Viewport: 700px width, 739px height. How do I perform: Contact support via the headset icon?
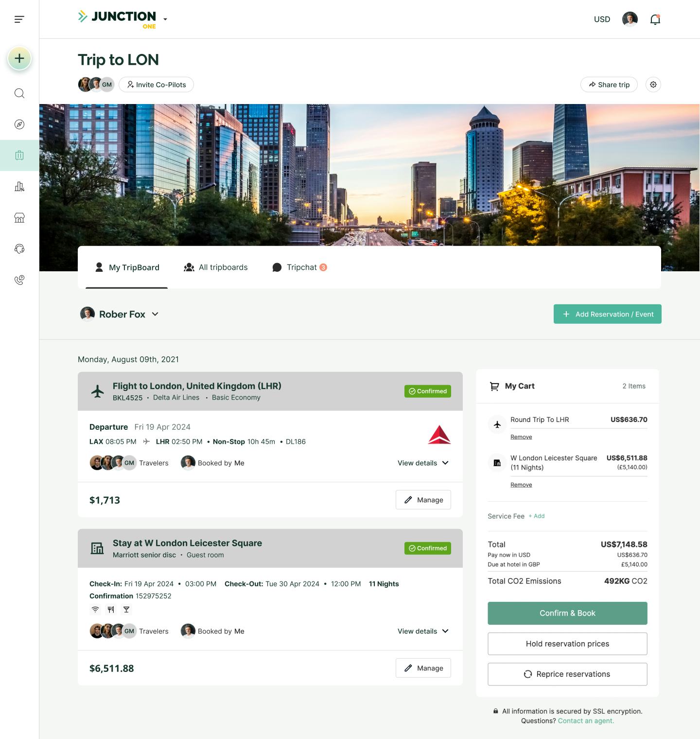click(x=19, y=249)
